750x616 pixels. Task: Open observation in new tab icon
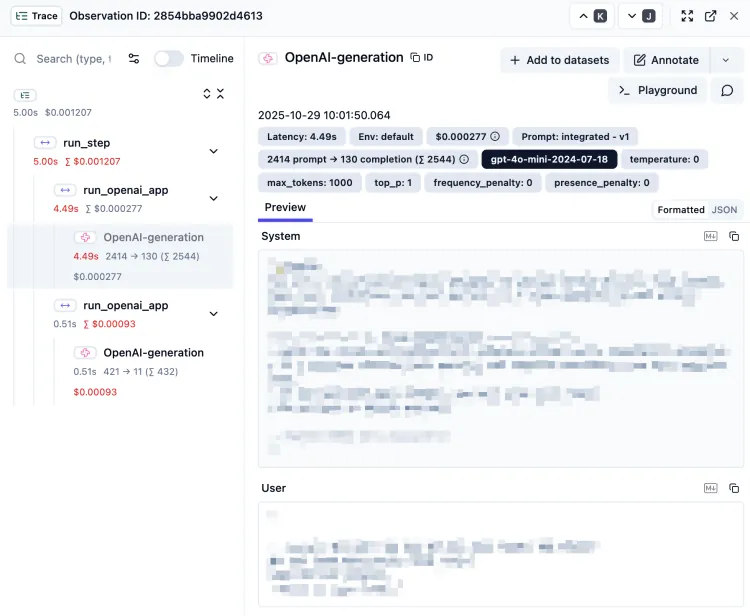(711, 16)
